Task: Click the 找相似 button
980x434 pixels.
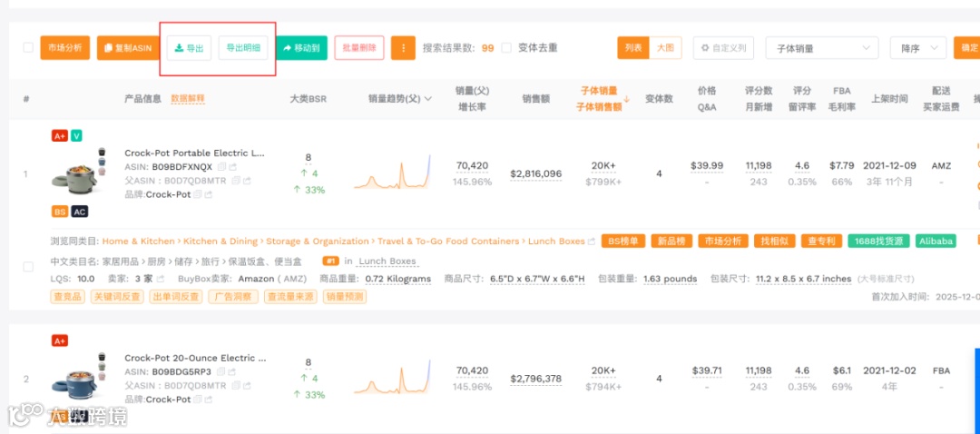Action: (x=774, y=242)
